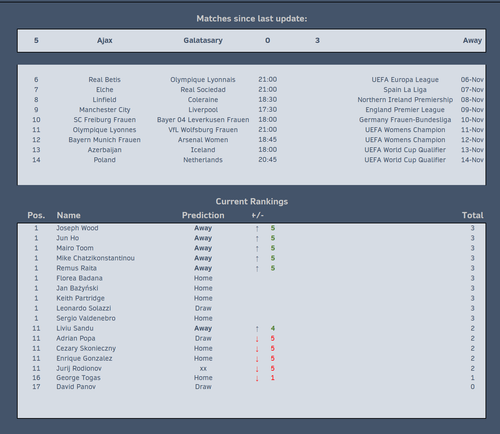Select Galatasary in the match result row
500x434 pixels.
point(203,40)
